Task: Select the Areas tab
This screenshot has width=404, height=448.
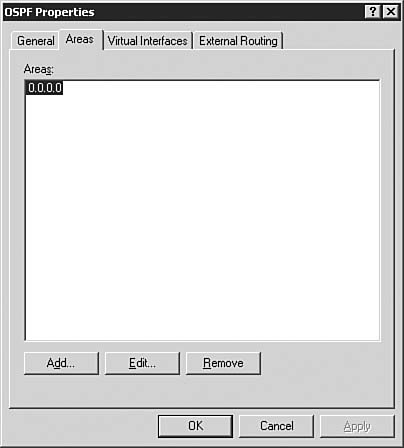Action: [x=81, y=39]
